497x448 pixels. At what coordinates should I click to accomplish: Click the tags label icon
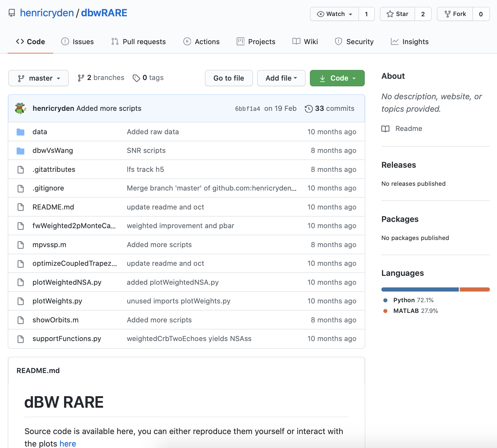pyautogui.click(x=136, y=78)
